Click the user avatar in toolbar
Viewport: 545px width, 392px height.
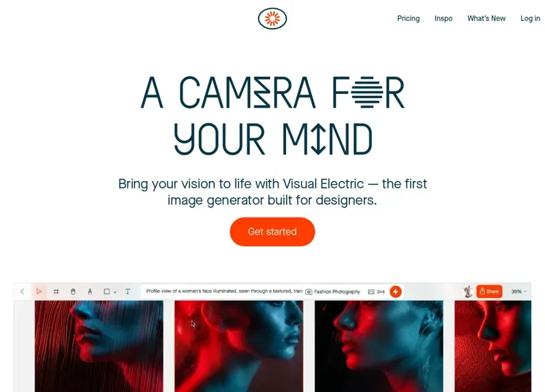pos(468,292)
